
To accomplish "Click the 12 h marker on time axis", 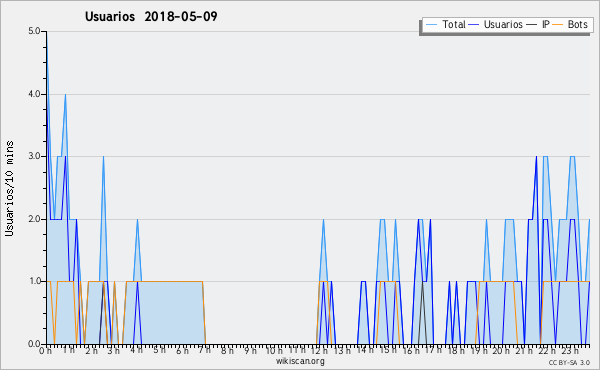I will pos(319,350).
